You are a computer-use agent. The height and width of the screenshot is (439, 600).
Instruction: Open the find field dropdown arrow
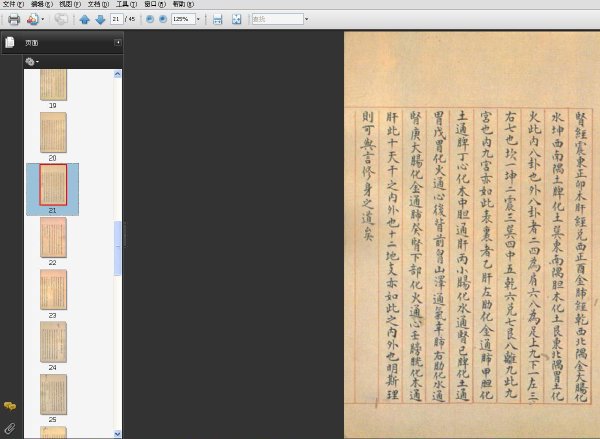pos(307,19)
